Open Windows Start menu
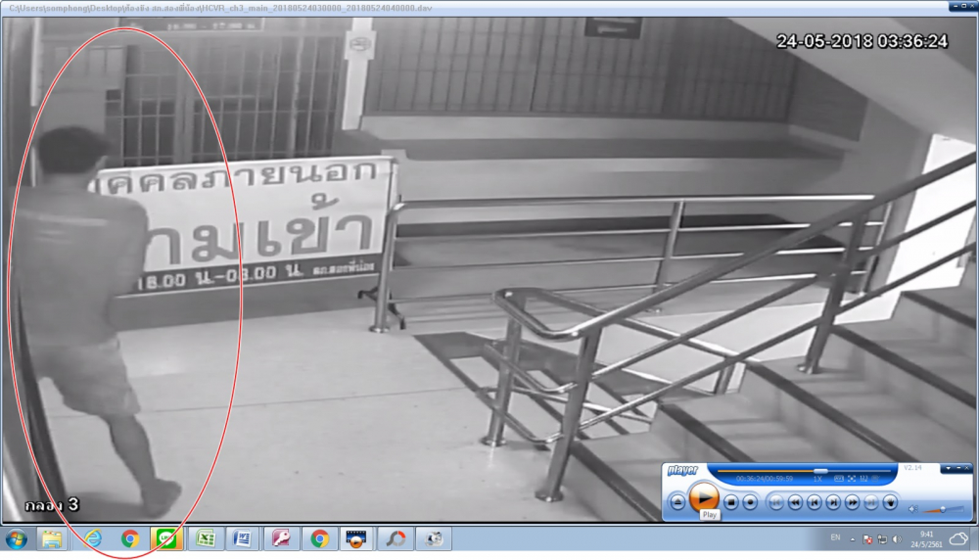Screen dimensions: 979x560 click(x=16, y=539)
